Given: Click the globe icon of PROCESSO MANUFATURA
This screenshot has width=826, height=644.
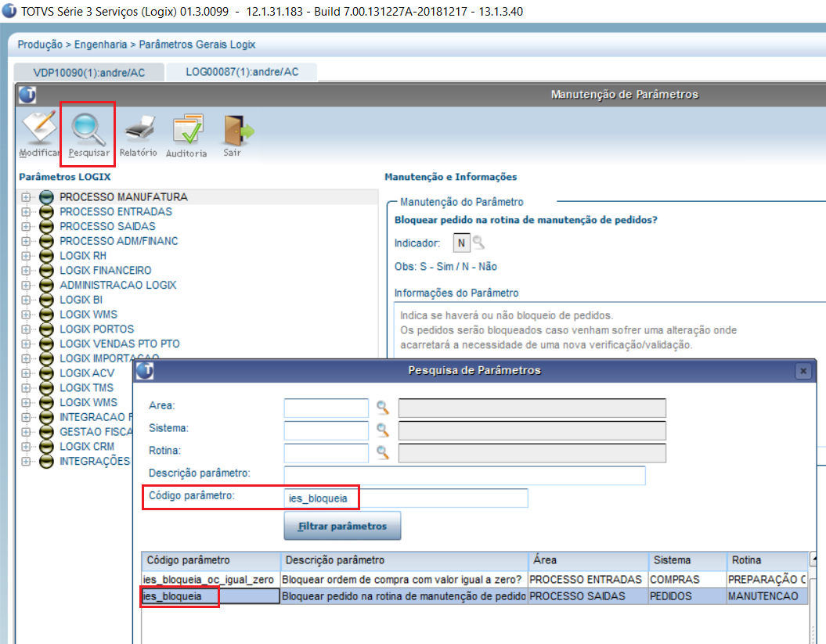Looking at the screenshot, I should (46, 197).
